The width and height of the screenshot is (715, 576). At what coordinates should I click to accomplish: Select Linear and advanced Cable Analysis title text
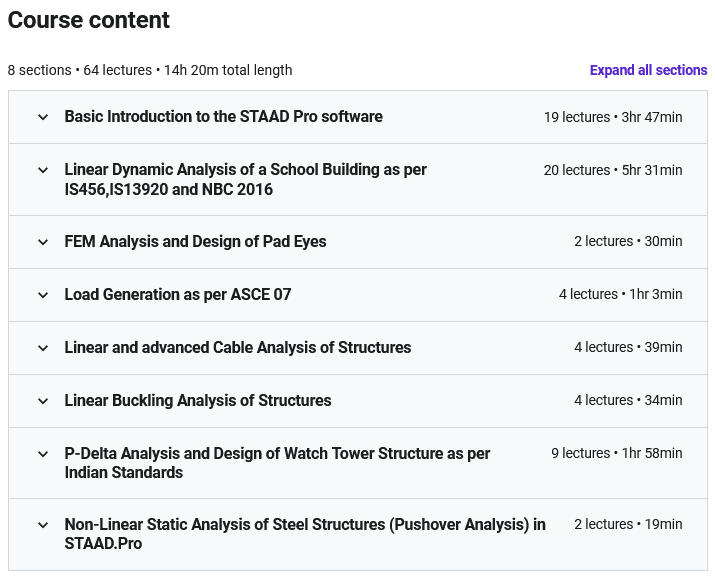238,348
